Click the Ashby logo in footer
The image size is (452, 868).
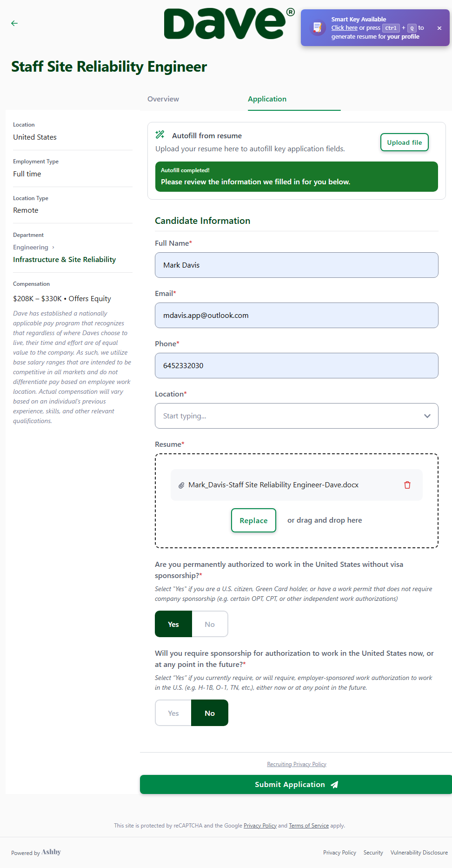point(51,852)
